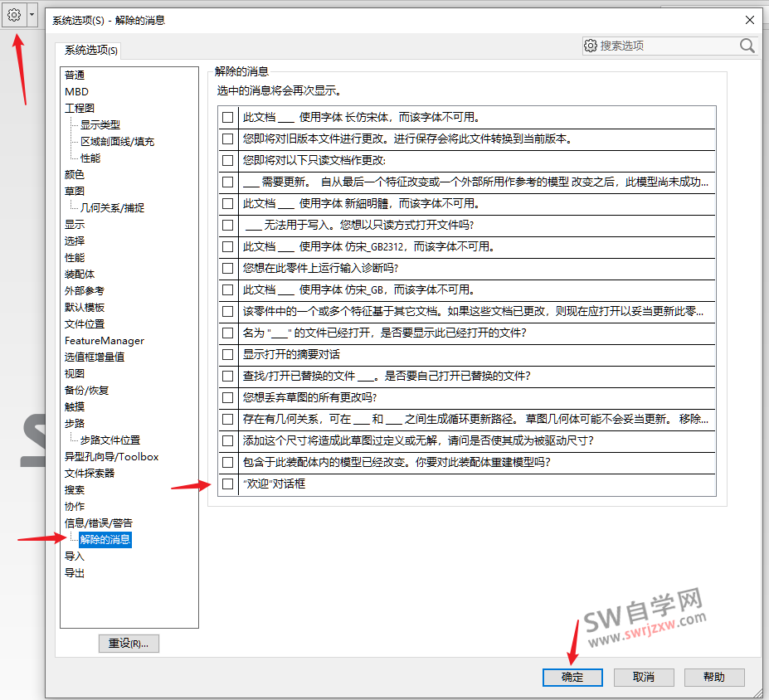Switch to the 系统选项(S) tab

pyautogui.click(x=88, y=50)
